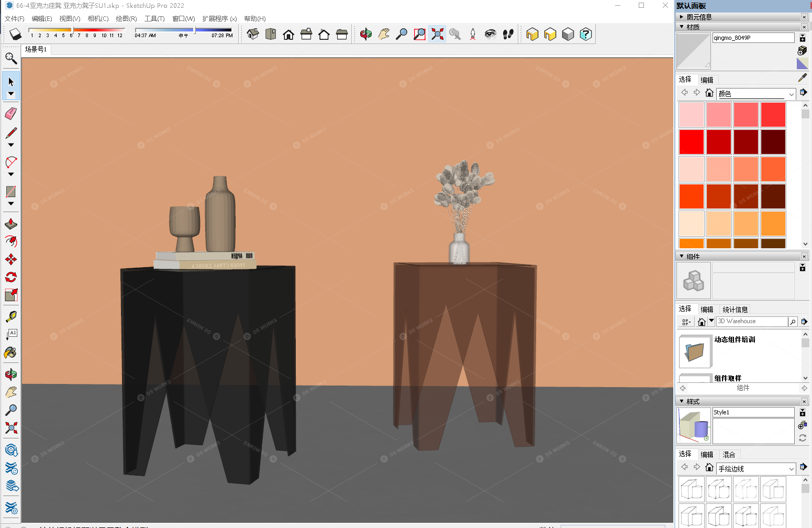The height and width of the screenshot is (528, 812).
Task: Open the 颜色 material library dropdown
Action: click(756, 94)
